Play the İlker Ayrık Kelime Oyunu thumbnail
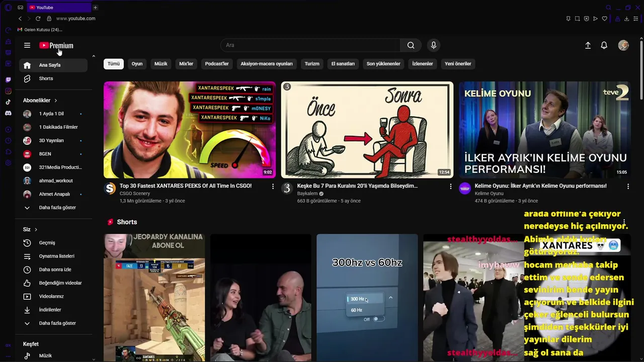 click(545, 130)
